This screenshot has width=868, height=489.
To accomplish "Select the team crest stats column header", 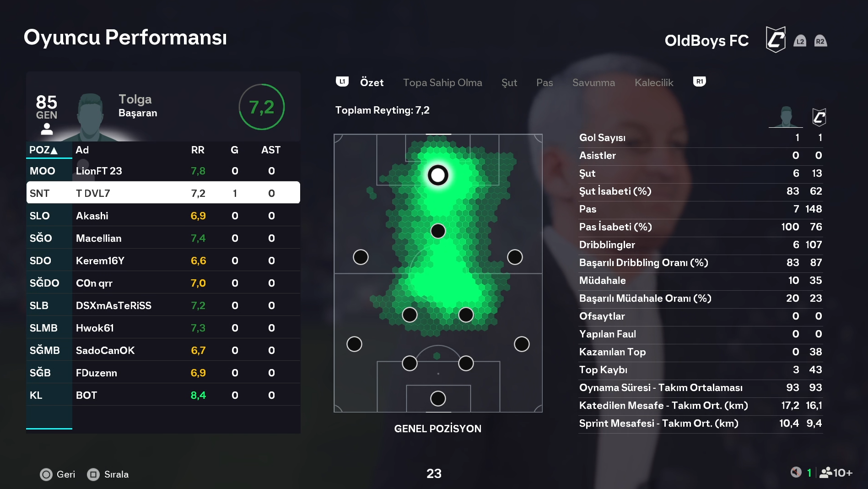I will click(x=819, y=117).
